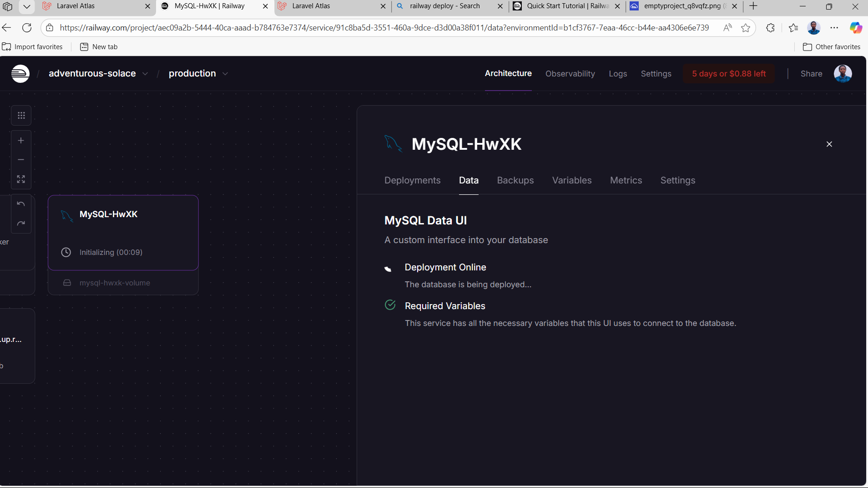Image resolution: width=868 pixels, height=488 pixels.
Task: Click the address bar URL field
Action: pyautogui.click(x=384, y=28)
